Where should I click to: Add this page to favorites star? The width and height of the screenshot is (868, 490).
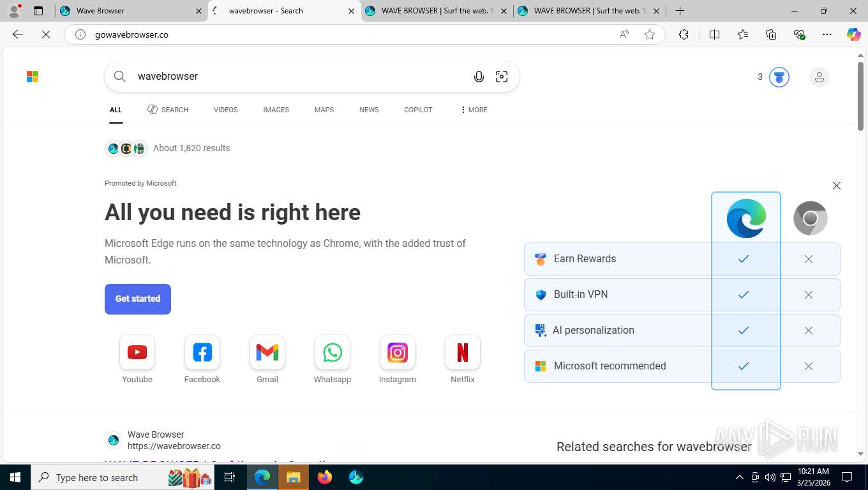point(650,34)
